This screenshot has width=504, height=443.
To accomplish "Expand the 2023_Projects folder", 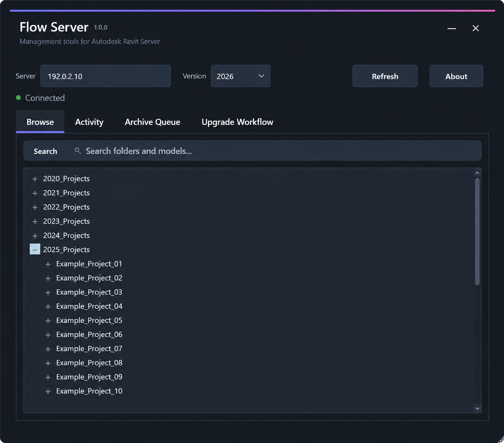I will pyautogui.click(x=35, y=221).
